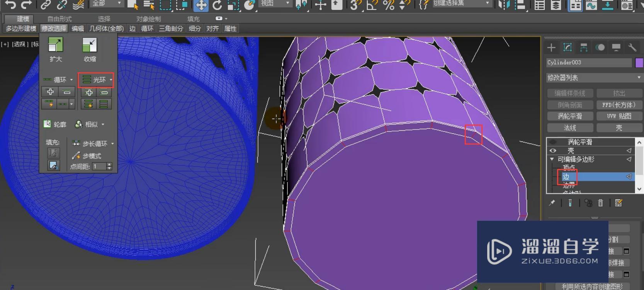Toggle visibility eye of 壳 modifier

point(553,151)
